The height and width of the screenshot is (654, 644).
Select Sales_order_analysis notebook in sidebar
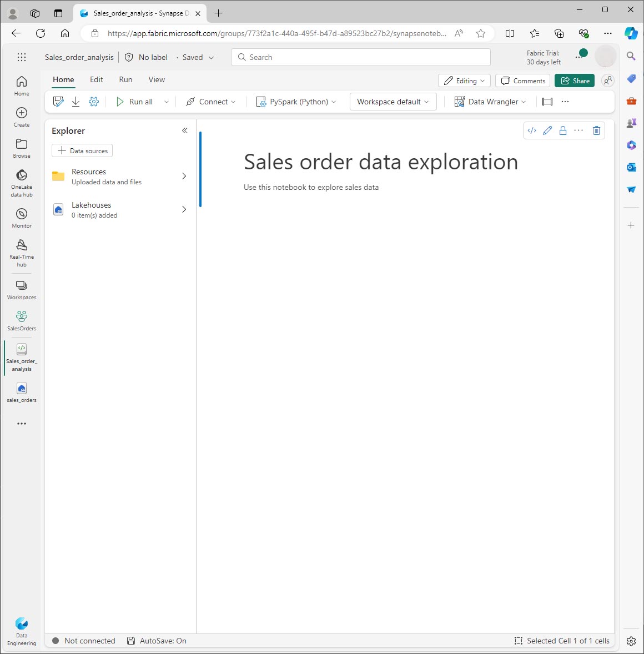(x=22, y=358)
